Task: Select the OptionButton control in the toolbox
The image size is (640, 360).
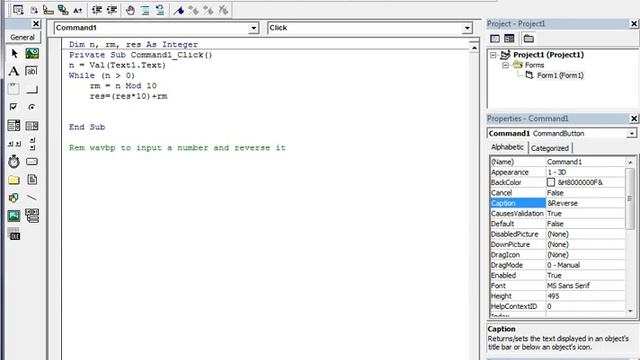Action: [x=31, y=107]
